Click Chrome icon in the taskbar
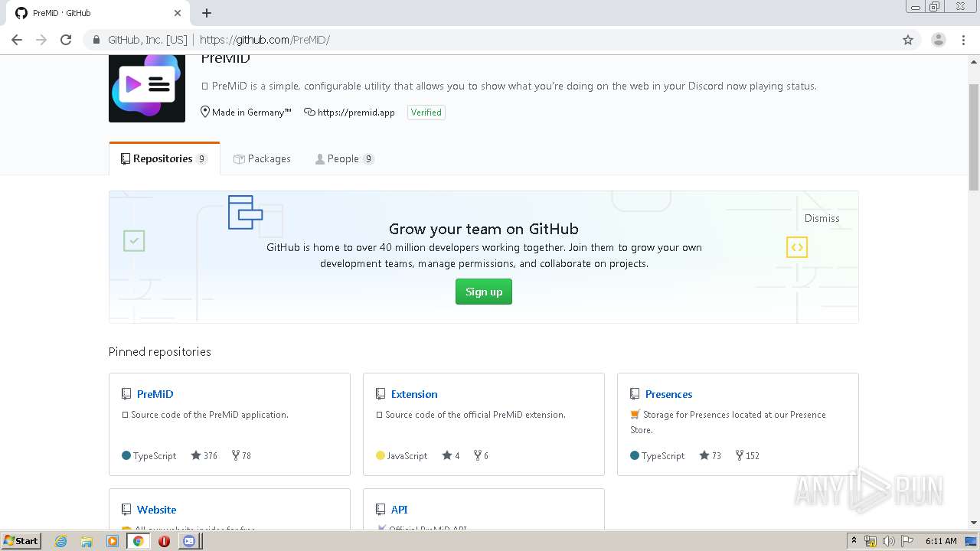Screen dimensions: 980x551 click(138, 541)
